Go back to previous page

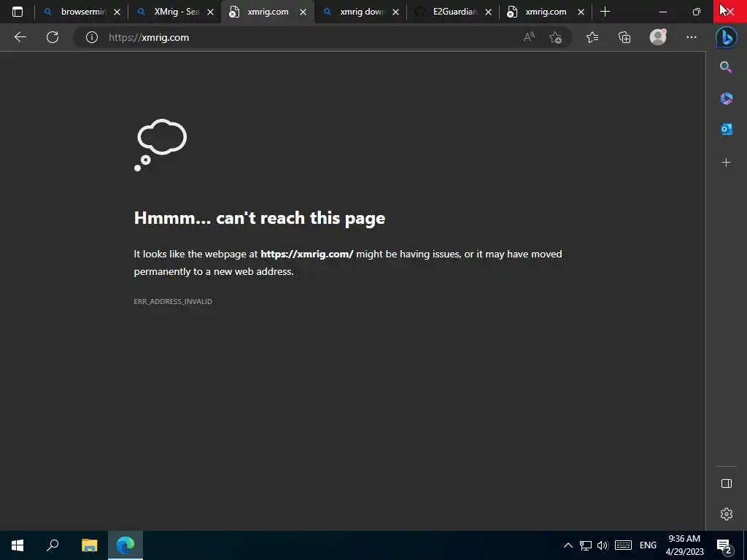pos(20,37)
